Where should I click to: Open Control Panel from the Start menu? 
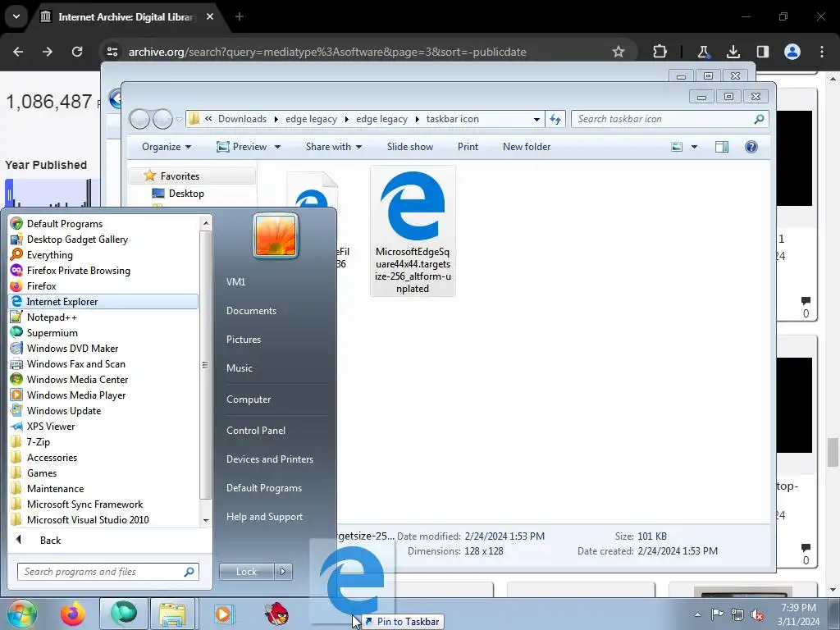pyautogui.click(x=256, y=431)
